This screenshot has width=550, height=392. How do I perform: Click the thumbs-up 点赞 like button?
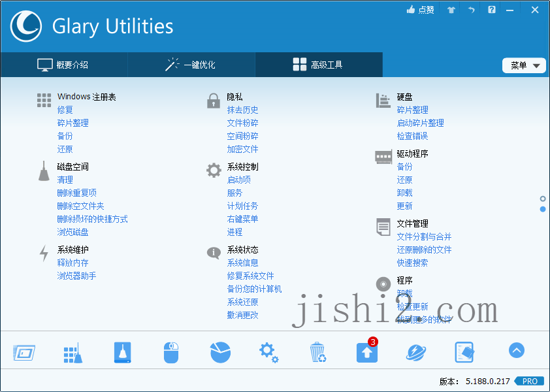(420, 10)
